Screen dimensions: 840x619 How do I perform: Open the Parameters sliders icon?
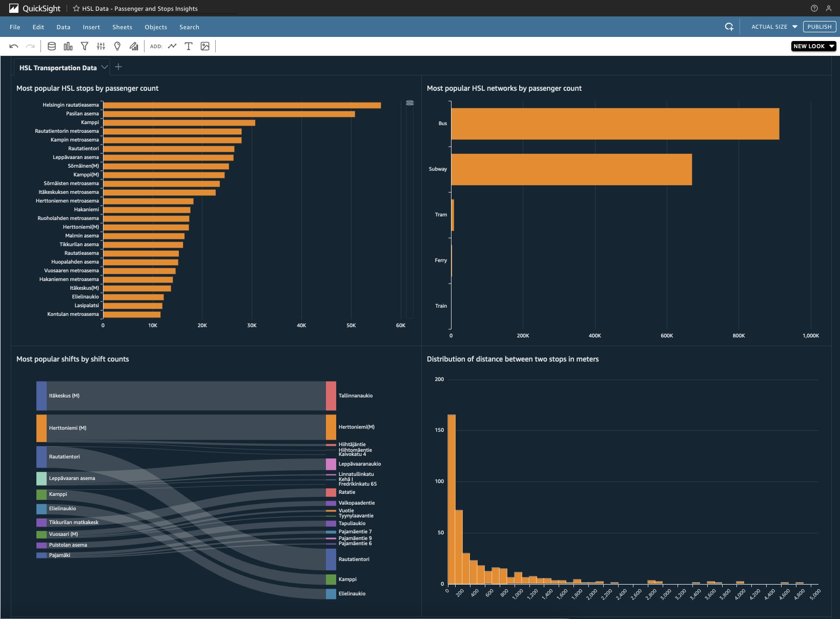coord(101,46)
